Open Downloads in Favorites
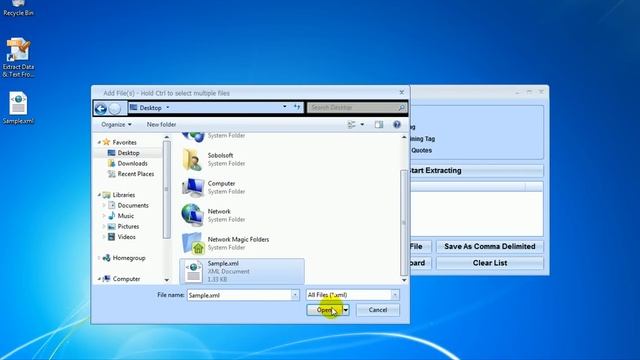The width and height of the screenshot is (640, 360). 133,163
